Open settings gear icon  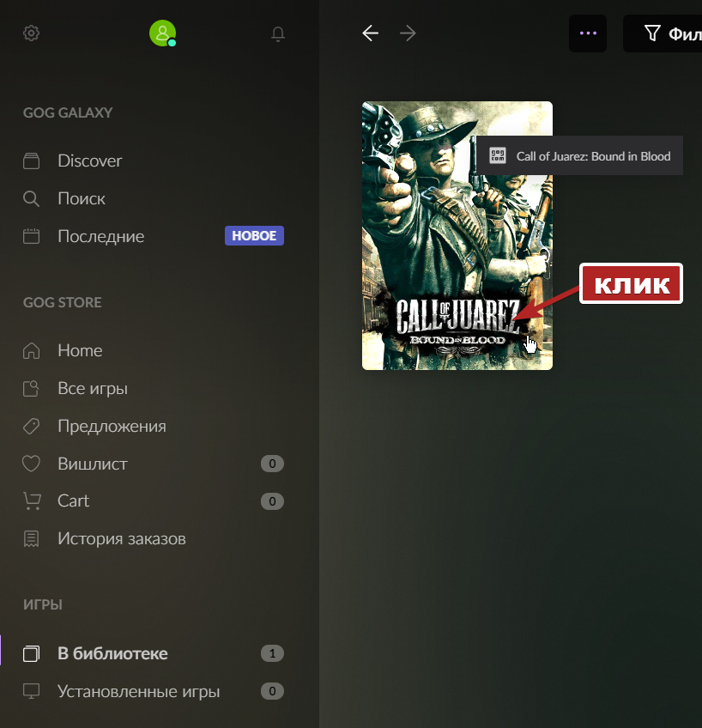(x=32, y=33)
